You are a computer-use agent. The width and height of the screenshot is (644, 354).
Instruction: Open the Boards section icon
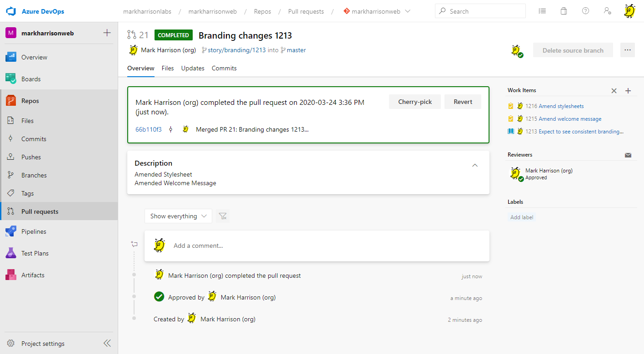11,79
